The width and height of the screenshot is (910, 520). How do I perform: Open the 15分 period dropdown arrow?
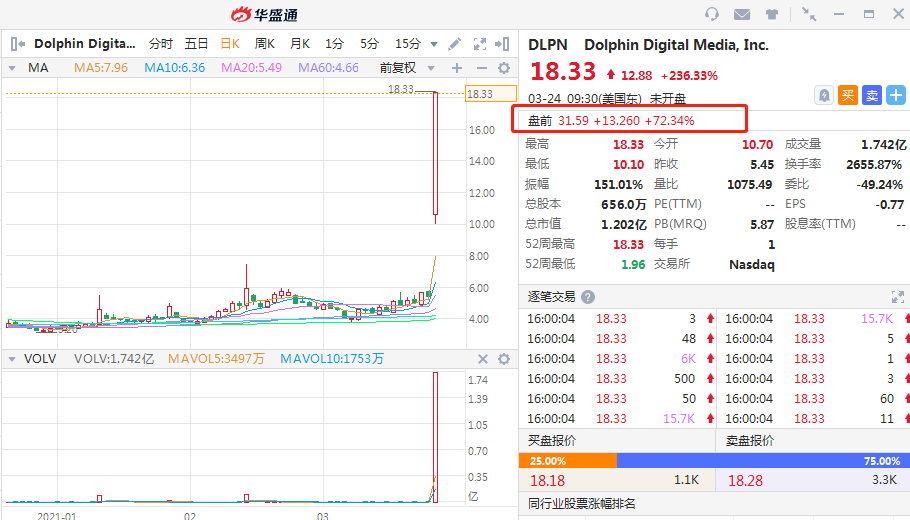click(434, 44)
